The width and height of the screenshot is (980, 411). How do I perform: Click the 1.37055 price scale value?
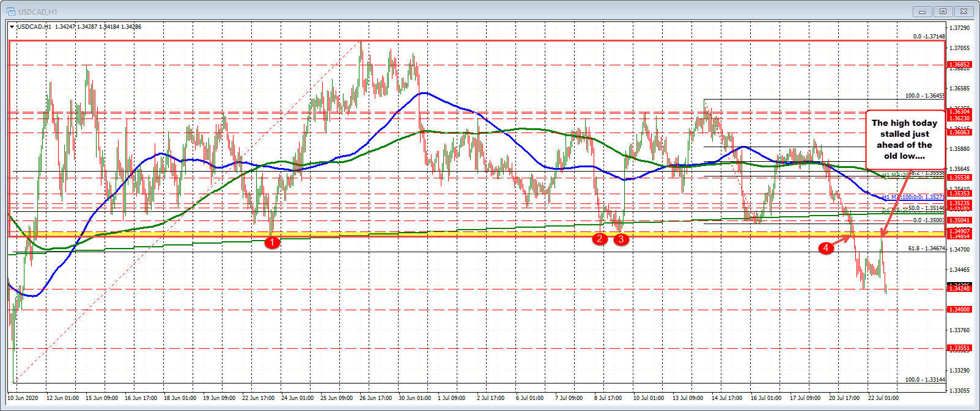click(960, 48)
